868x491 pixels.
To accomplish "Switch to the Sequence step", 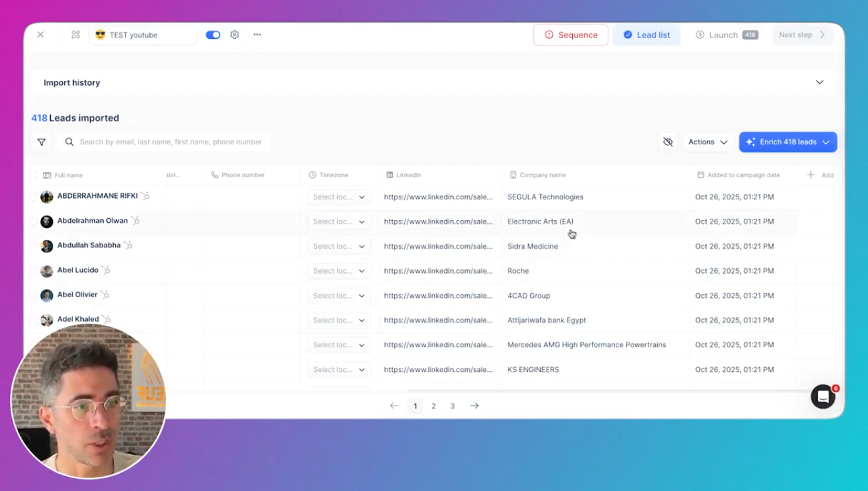I will point(571,35).
